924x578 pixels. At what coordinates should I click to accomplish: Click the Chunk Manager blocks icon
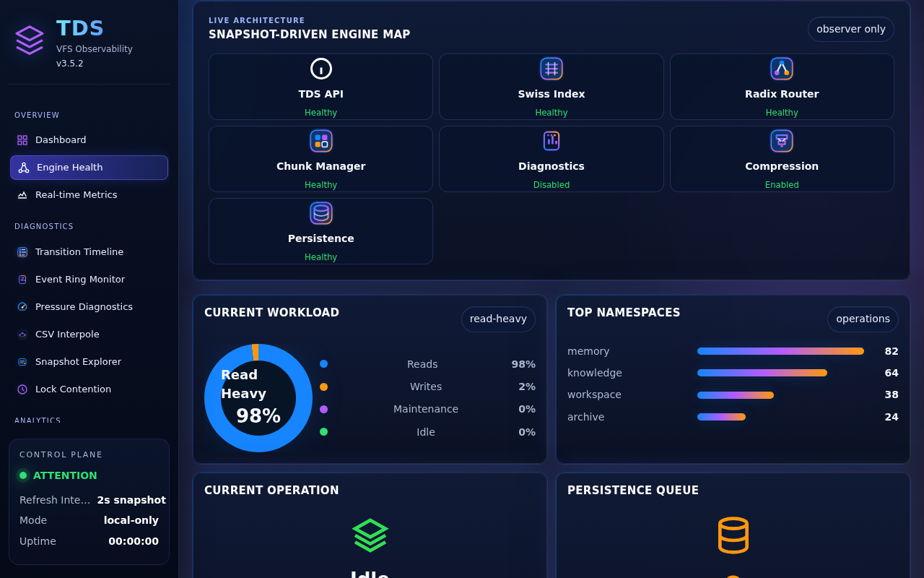point(321,141)
